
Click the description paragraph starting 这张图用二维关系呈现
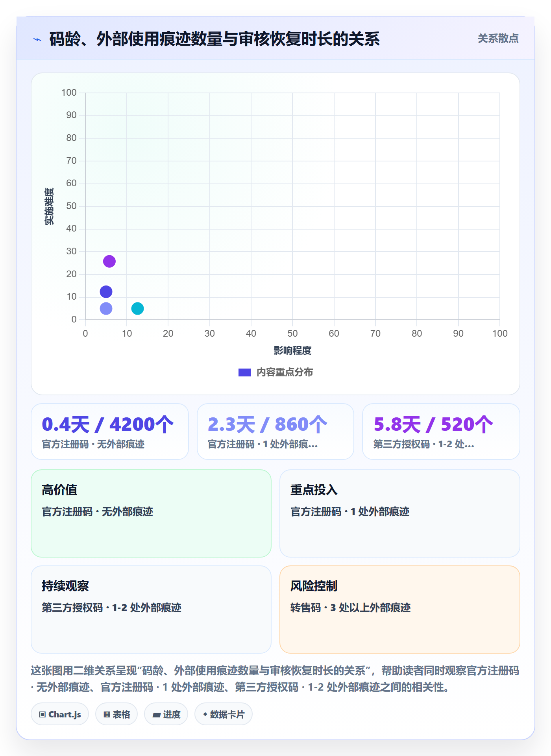[x=275, y=679]
